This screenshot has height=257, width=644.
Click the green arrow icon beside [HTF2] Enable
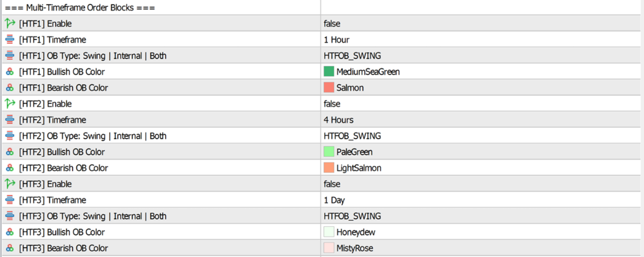click(10, 104)
